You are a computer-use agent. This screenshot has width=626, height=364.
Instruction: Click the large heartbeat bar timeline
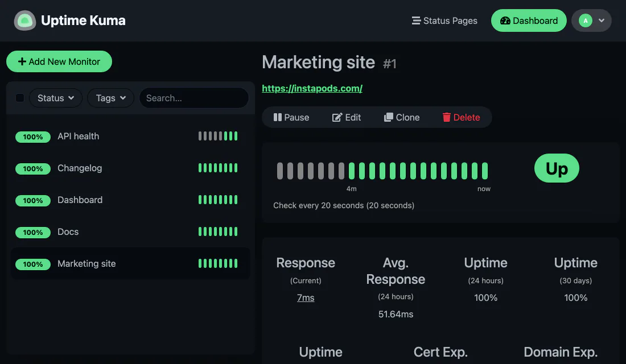(382, 171)
